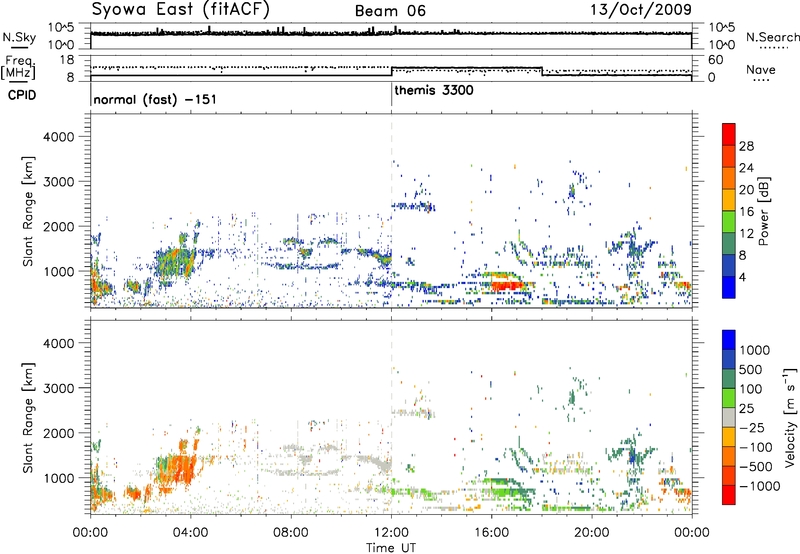Click the '16:00' time tick label
This screenshot has width=800, height=554.
point(491,533)
